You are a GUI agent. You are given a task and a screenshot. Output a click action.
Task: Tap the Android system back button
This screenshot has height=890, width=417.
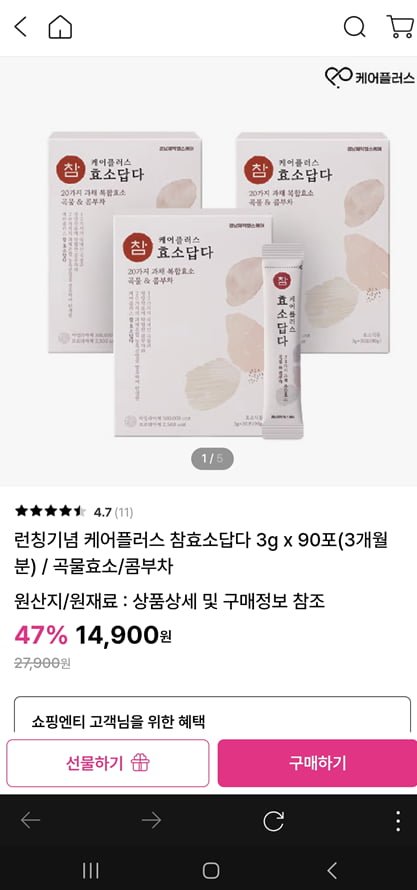(332, 870)
